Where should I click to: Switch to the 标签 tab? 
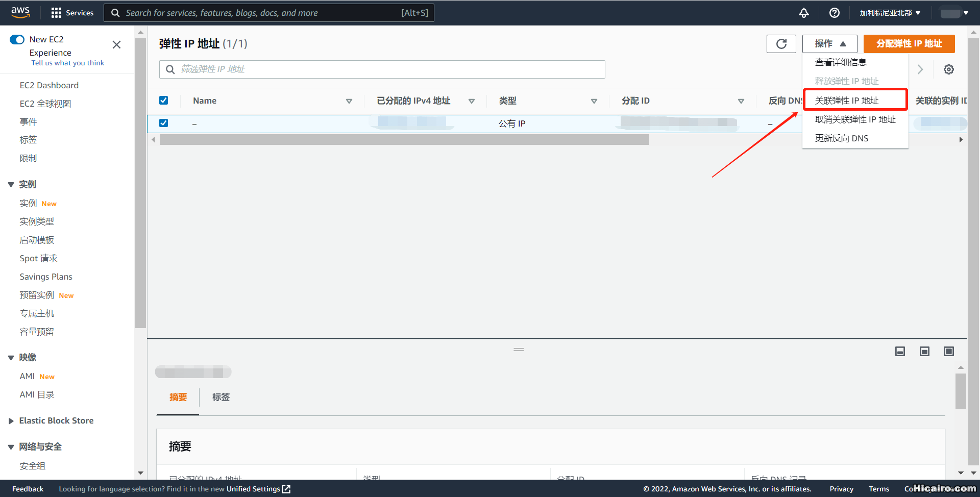(x=220, y=397)
